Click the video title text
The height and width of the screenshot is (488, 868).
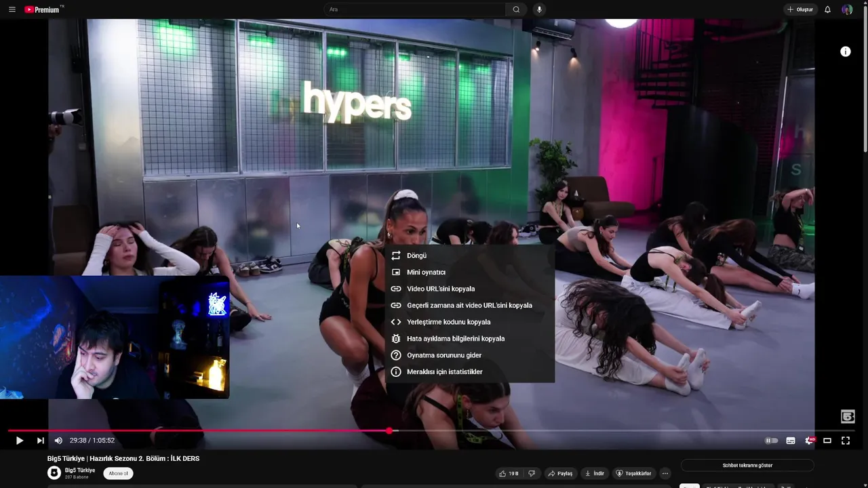click(x=123, y=459)
